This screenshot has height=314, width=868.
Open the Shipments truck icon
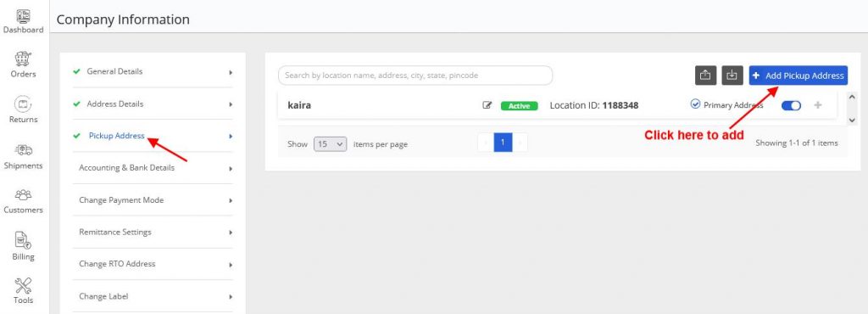click(x=23, y=150)
